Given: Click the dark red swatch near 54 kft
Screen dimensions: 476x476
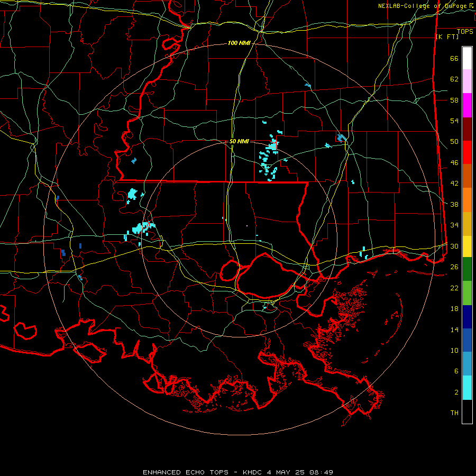Looking at the screenshot, I should pos(467,129).
